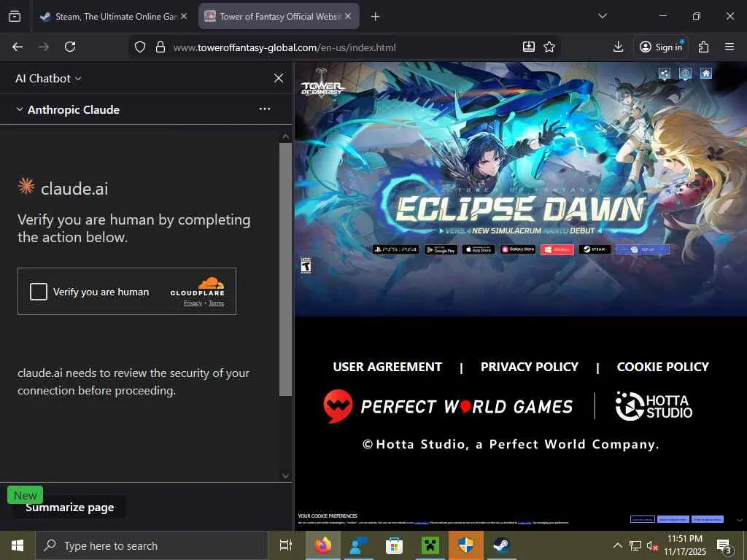The image size is (747, 560).
Task: Open the tracking protection shield icon
Action: [139, 47]
